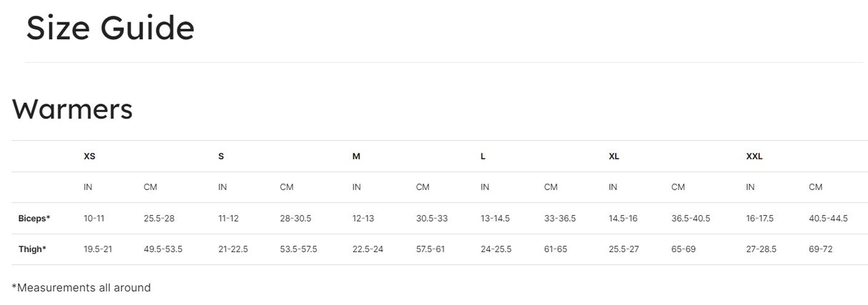The image size is (868, 305).
Task: Select the XS size column header
Action: point(89,156)
